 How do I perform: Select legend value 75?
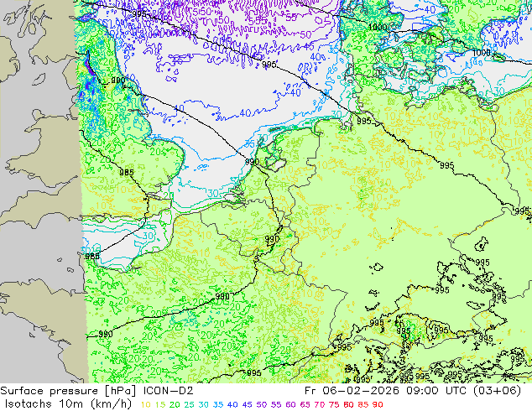coord(334,404)
